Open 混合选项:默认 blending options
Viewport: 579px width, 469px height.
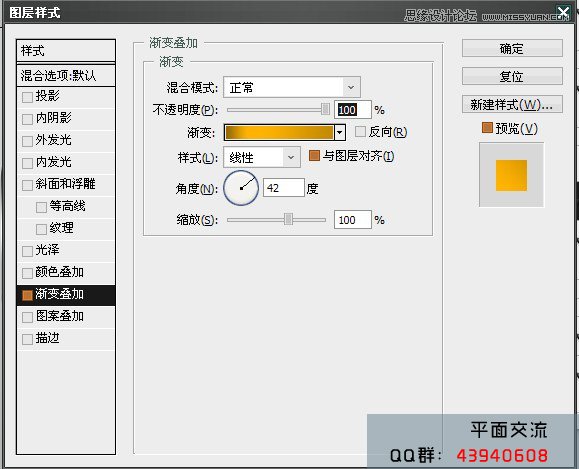(x=66, y=76)
